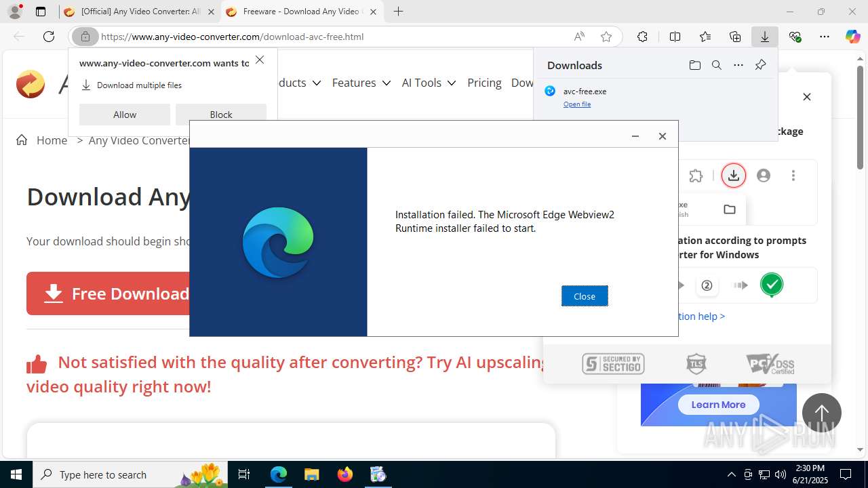Open the Copilot icon
The image size is (868, 488).
click(852, 37)
